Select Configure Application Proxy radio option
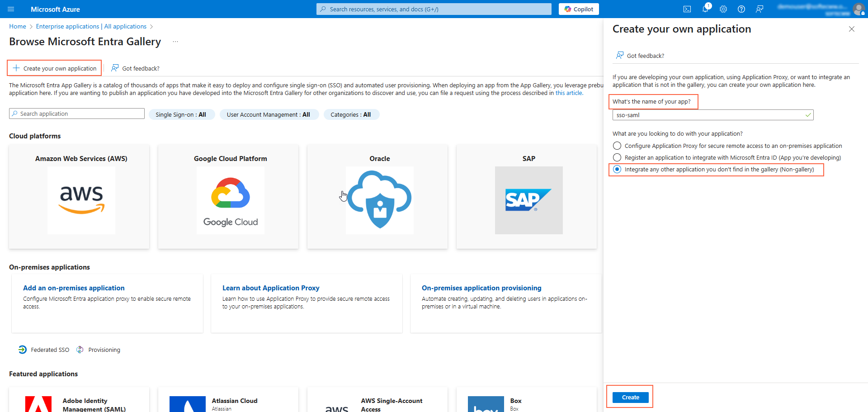 pyautogui.click(x=617, y=146)
